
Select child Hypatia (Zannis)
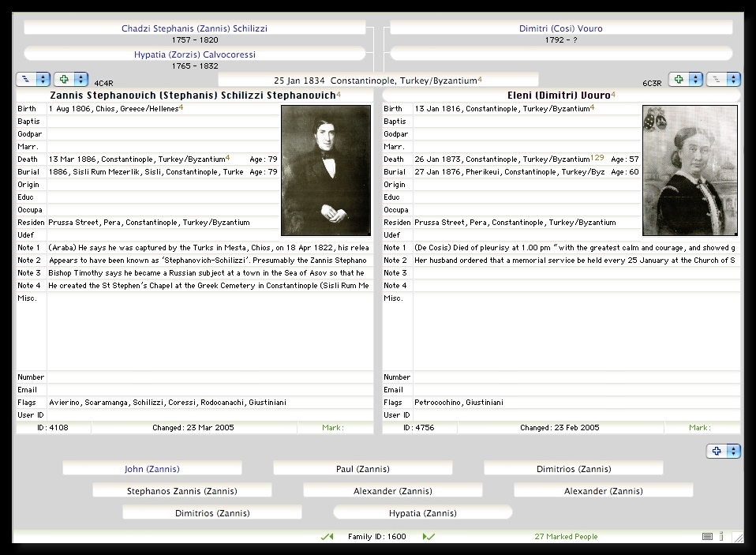(422, 513)
